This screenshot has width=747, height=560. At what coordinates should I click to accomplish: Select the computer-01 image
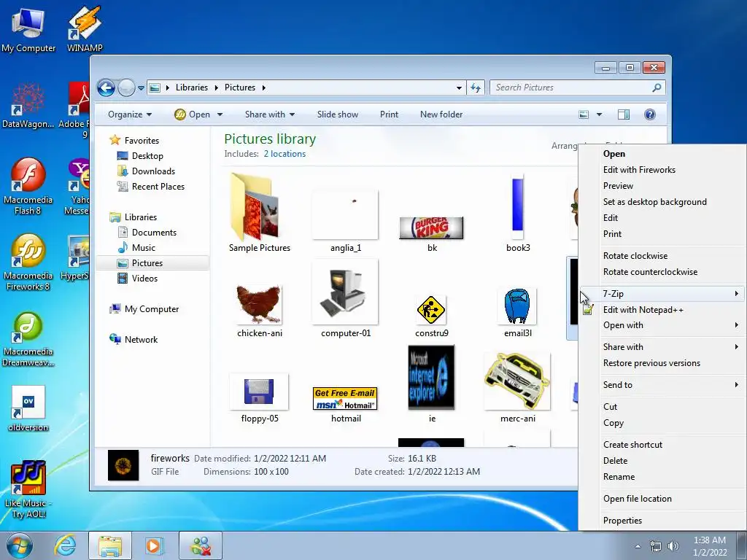pyautogui.click(x=345, y=299)
